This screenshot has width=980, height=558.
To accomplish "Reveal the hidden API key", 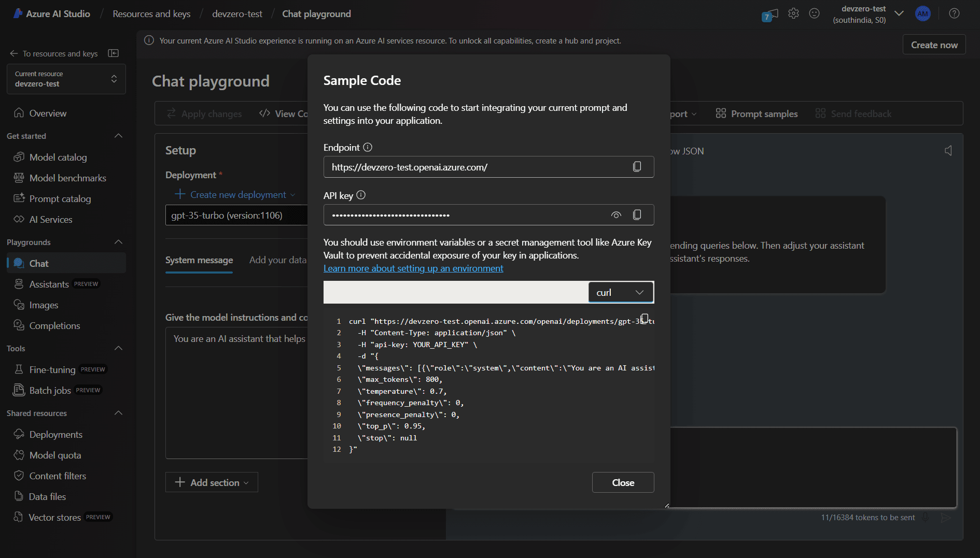I will tap(616, 214).
